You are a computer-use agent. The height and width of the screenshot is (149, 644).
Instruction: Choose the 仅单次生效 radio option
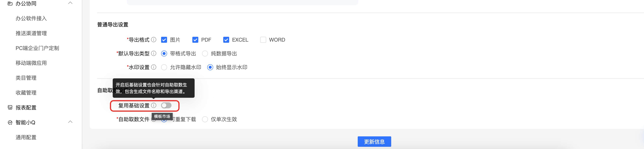(x=205, y=119)
